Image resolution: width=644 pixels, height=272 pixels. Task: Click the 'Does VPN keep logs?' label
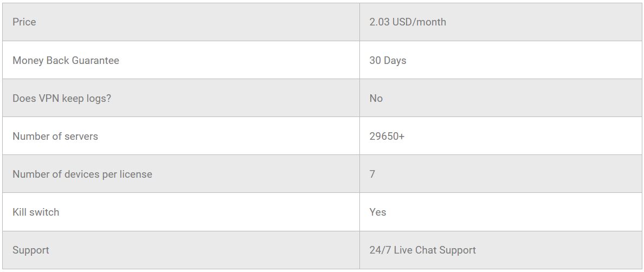tap(61, 98)
